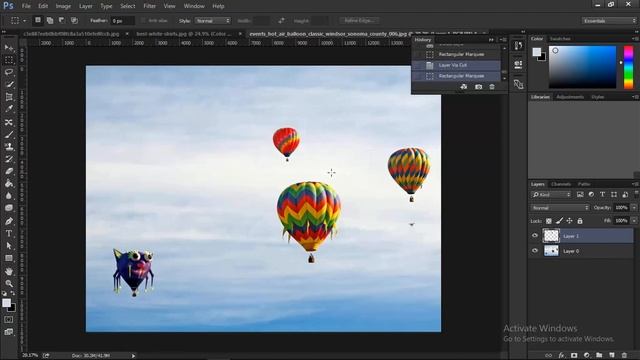Select the Healing Brush tool
Viewport: 640px width, 360px height.
[9, 122]
